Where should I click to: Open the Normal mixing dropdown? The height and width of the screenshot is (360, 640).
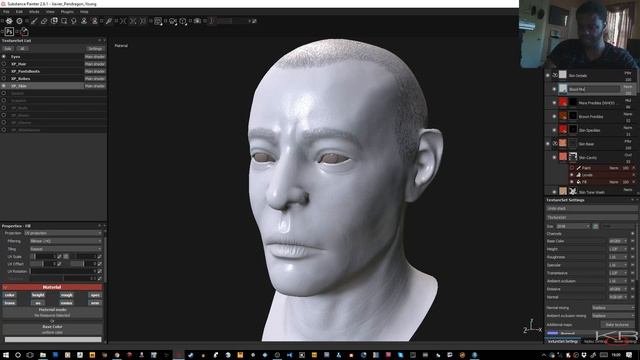point(613,307)
